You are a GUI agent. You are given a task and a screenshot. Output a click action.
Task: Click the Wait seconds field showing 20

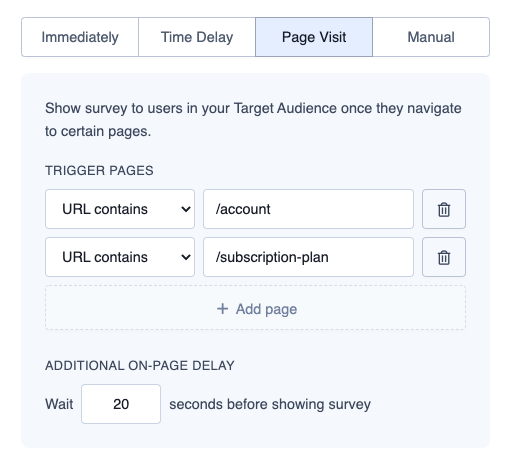coord(121,404)
